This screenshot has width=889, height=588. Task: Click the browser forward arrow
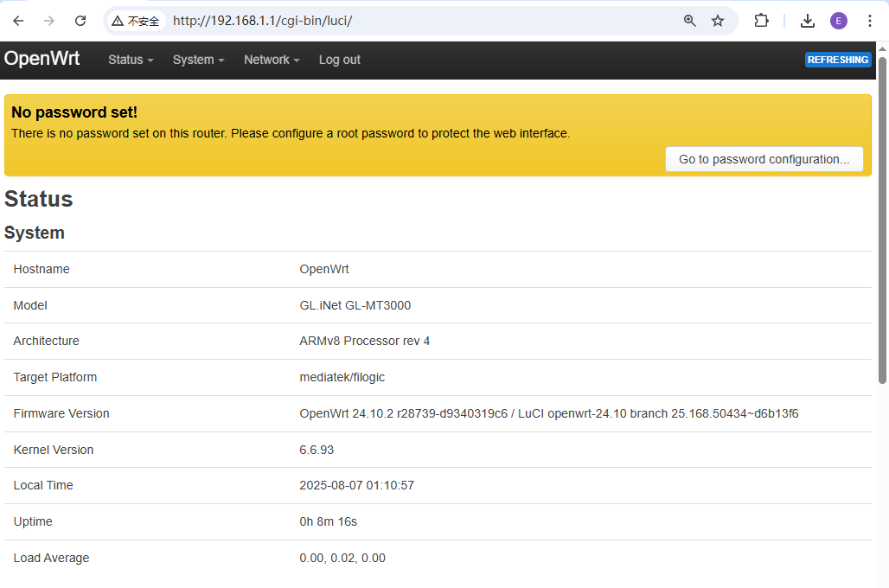pos(49,21)
